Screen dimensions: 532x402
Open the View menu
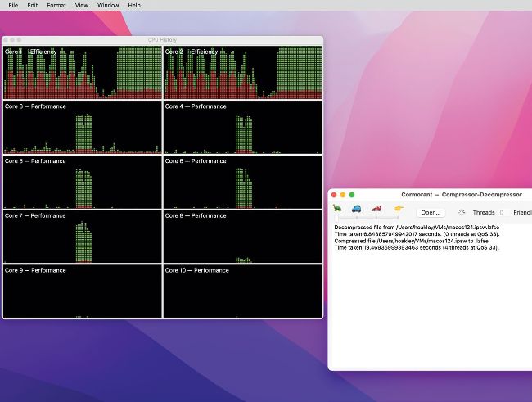tap(82, 5)
